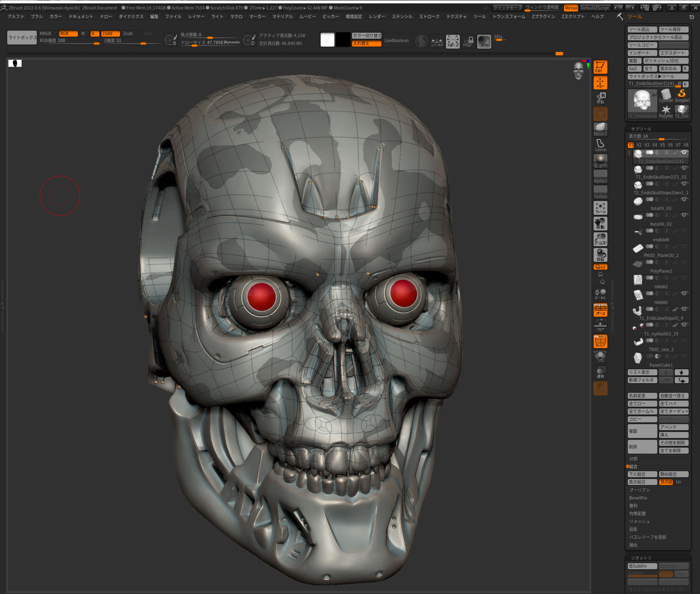Click the GoZ button
The image size is (700, 594).
coord(634,69)
